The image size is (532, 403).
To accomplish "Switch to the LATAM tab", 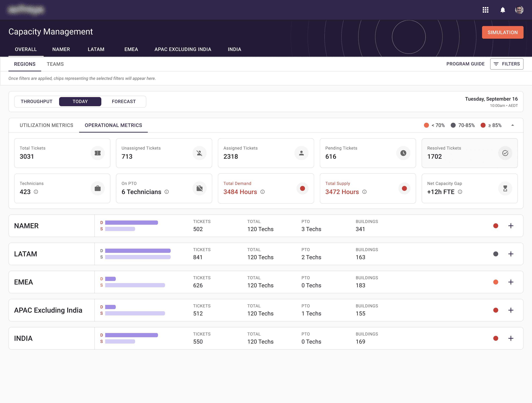I will 96,49.
